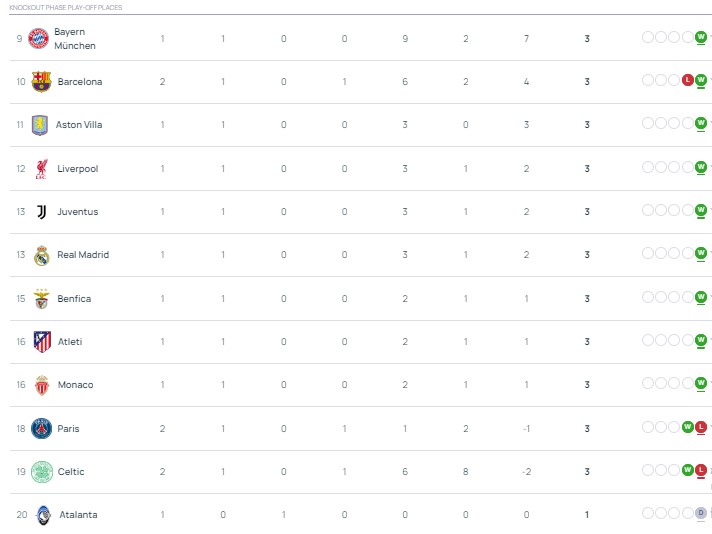Click the Aston Villa team name

pos(79,125)
